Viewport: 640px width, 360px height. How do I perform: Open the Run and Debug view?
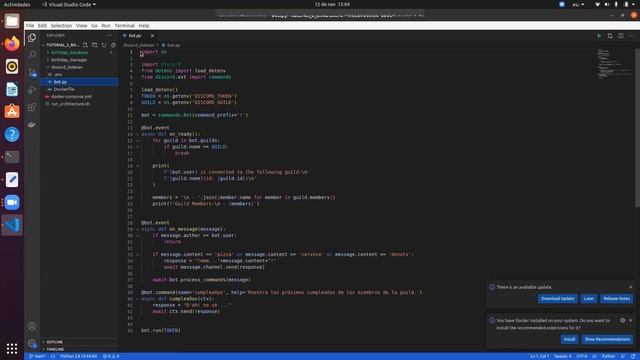pyautogui.click(x=32, y=90)
